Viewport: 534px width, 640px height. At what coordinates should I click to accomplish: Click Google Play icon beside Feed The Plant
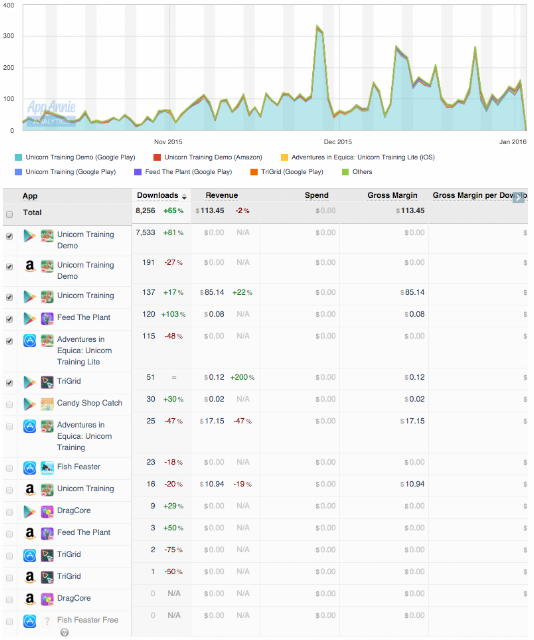tap(29, 318)
